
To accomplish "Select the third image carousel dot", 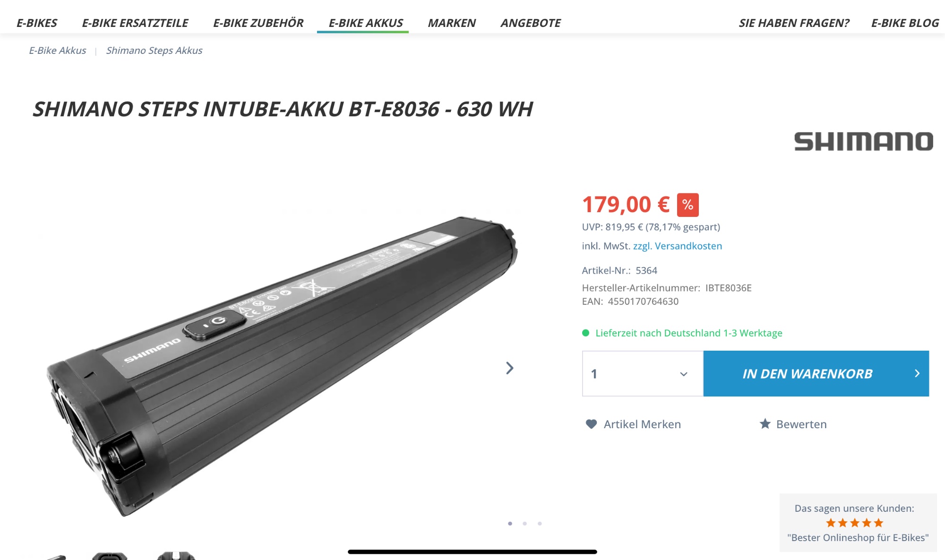I will point(540,523).
